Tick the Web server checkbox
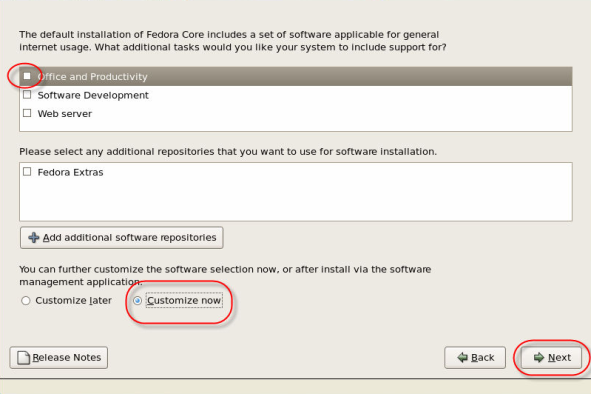 click(27, 113)
